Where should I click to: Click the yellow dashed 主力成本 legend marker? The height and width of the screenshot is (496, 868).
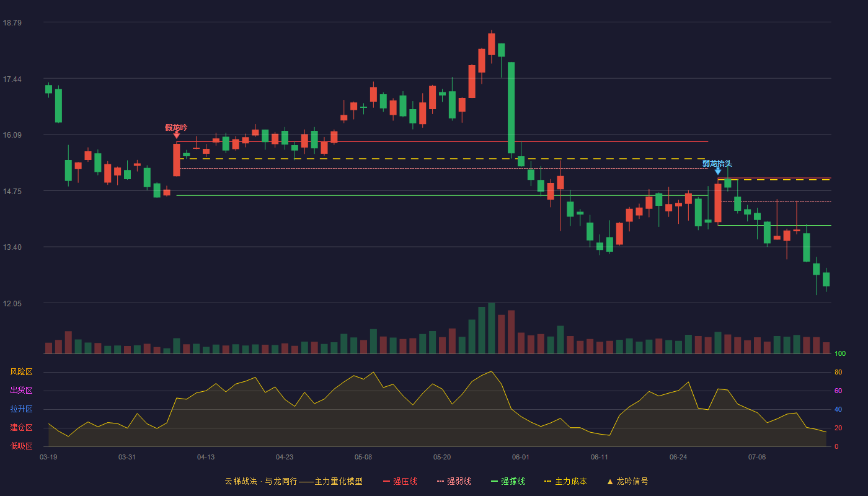pyautogui.click(x=547, y=482)
